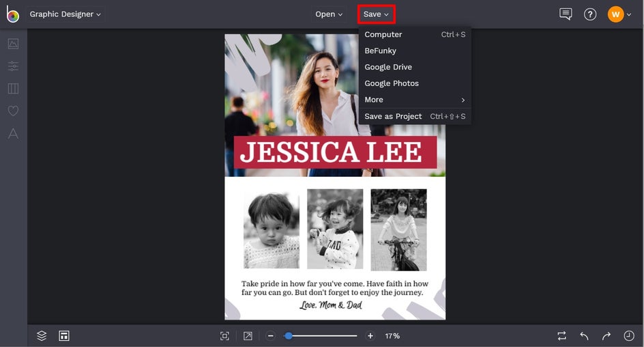644x347 pixels.
Task: Open the History clock icon
Action: (x=628, y=336)
